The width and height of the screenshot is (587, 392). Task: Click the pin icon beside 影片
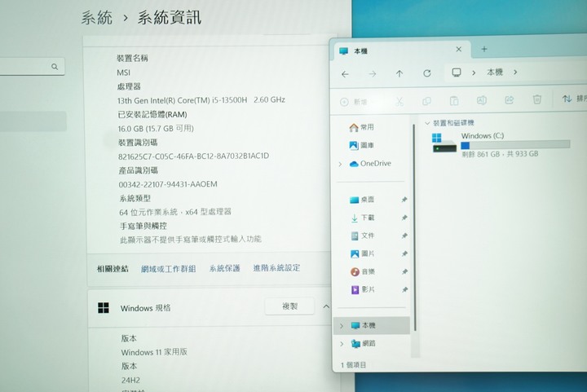pos(404,289)
